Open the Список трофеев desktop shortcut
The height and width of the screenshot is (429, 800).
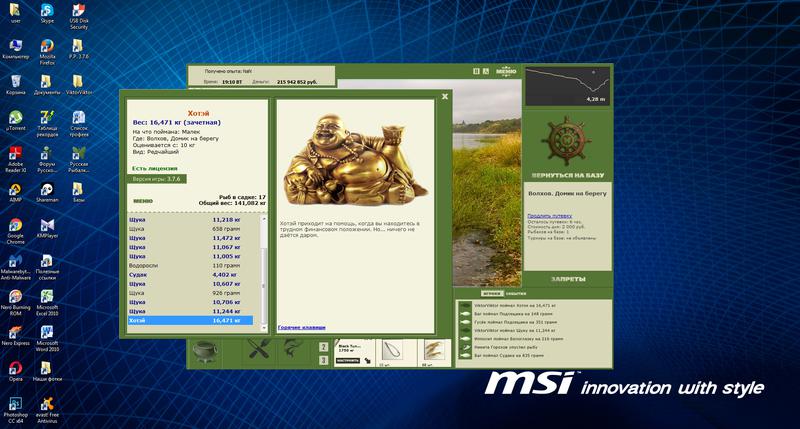79,123
